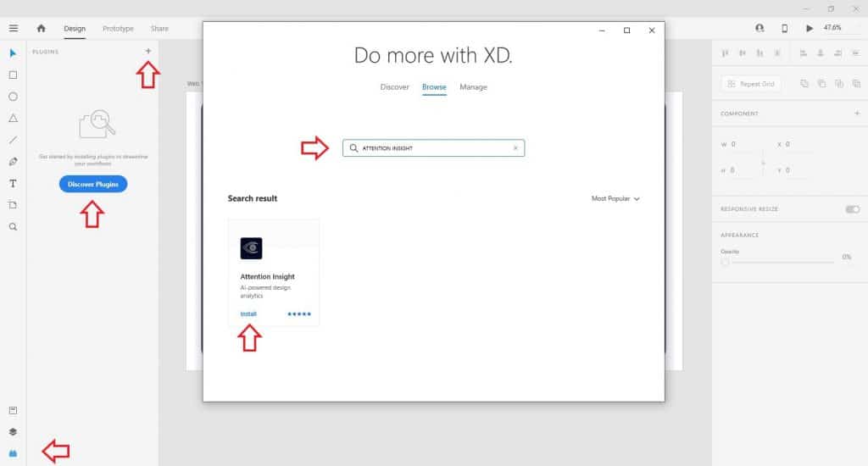Click the Discover Plugins button
Screen dimensions: 868x466
(93, 185)
